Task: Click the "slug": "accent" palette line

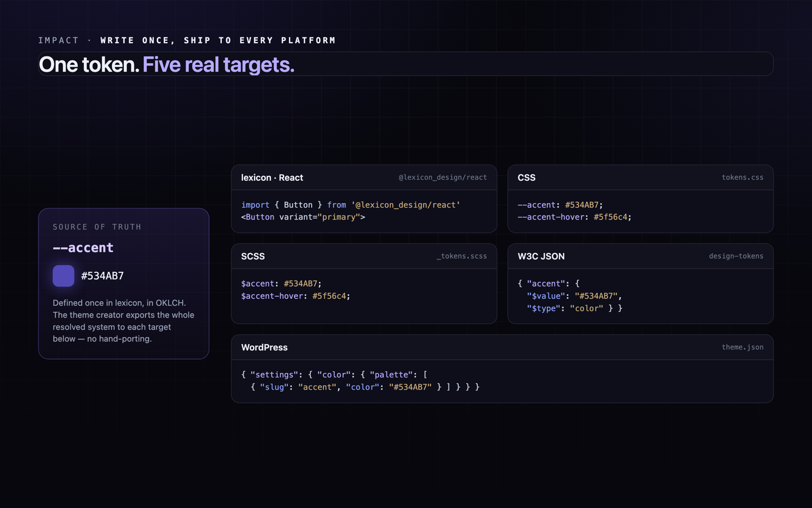Action: [365, 387]
